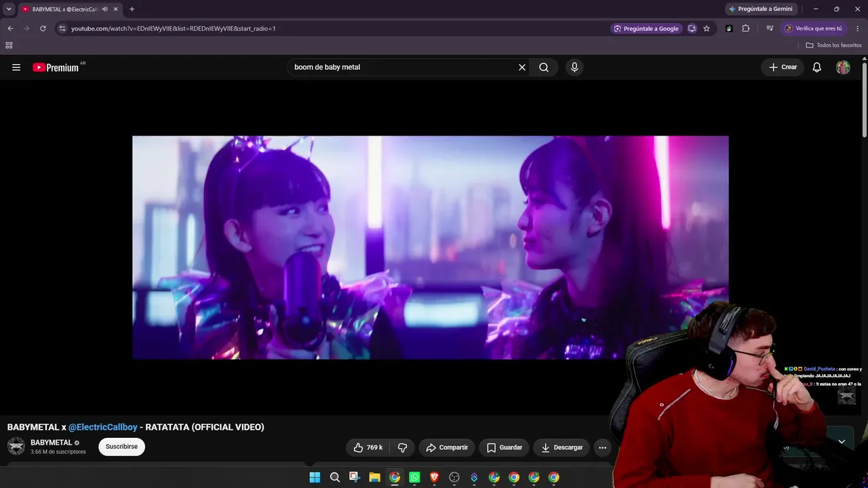Subscribe to BABYMETAL with Suscribirse
The height and width of the screenshot is (488, 868).
point(121,447)
